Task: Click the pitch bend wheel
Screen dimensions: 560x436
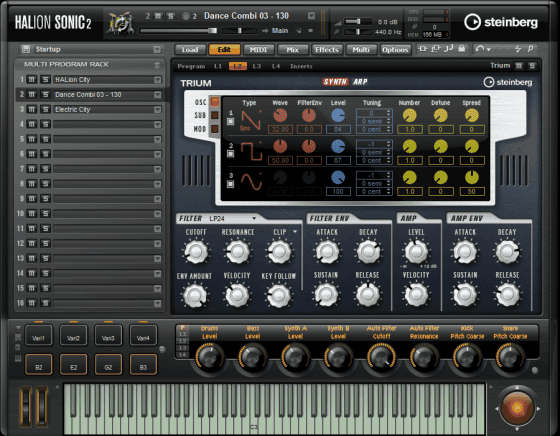Action: (26, 407)
